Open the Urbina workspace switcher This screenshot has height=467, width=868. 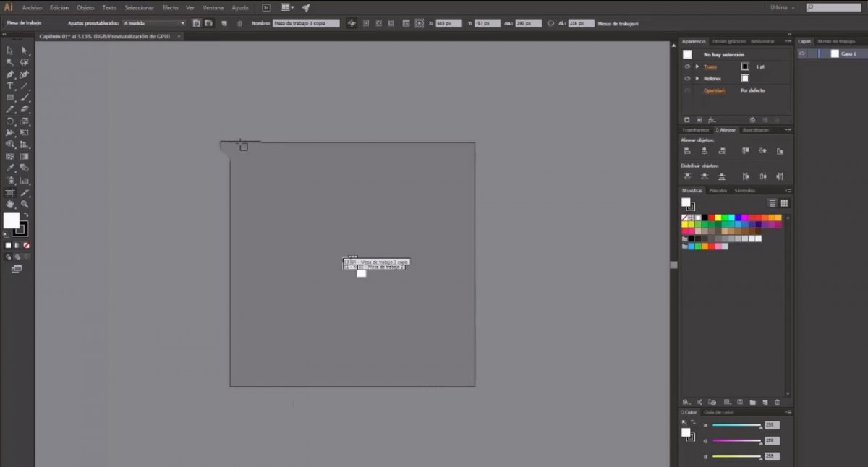tap(783, 7)
